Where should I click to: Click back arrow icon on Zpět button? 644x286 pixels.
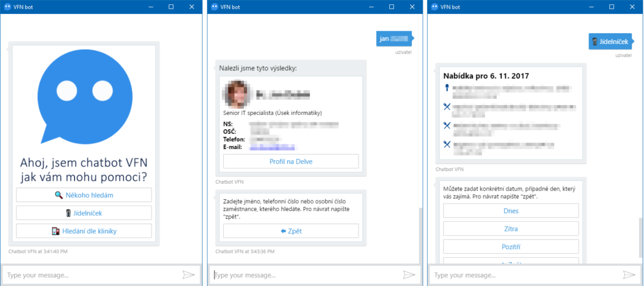click(x=283, y=231)
